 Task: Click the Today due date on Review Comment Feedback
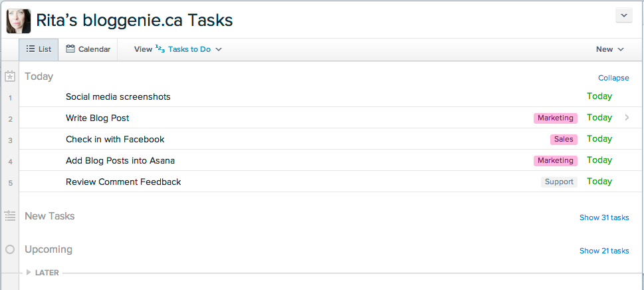tap(599, 181)
